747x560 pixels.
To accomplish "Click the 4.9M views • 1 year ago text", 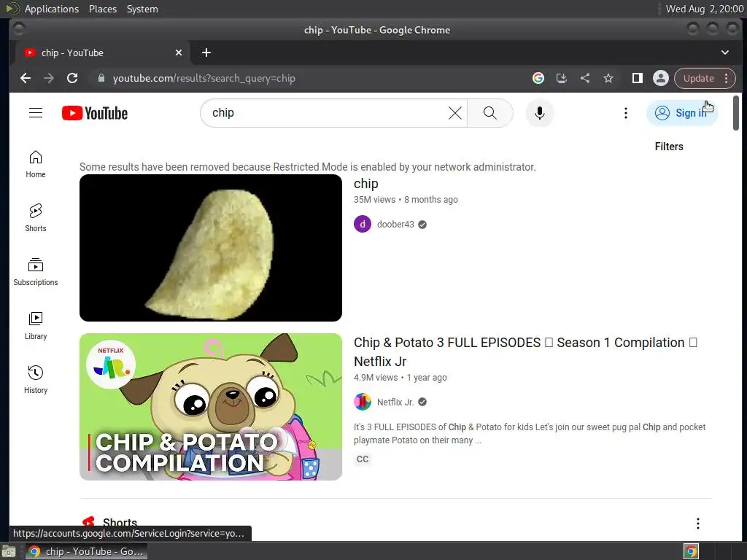I will tap(400, 378).
